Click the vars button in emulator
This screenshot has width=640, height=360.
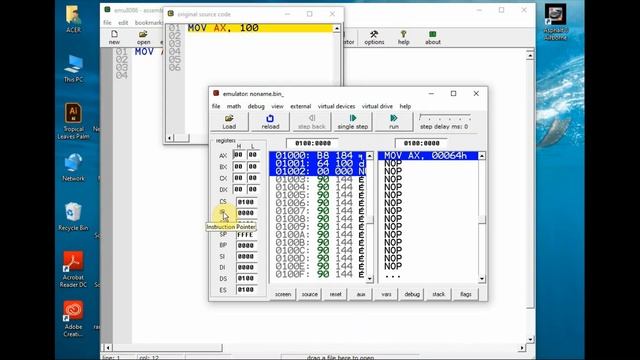(386, 294)
